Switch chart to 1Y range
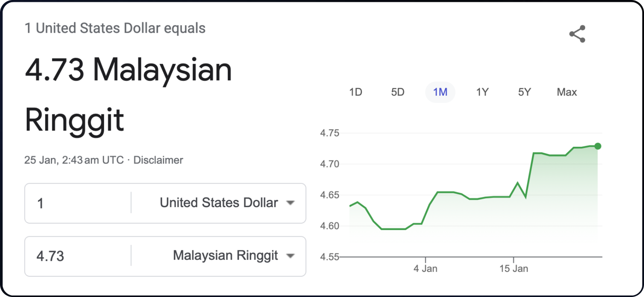This screenshot has width=644, height=297. (x=482, y=92)
